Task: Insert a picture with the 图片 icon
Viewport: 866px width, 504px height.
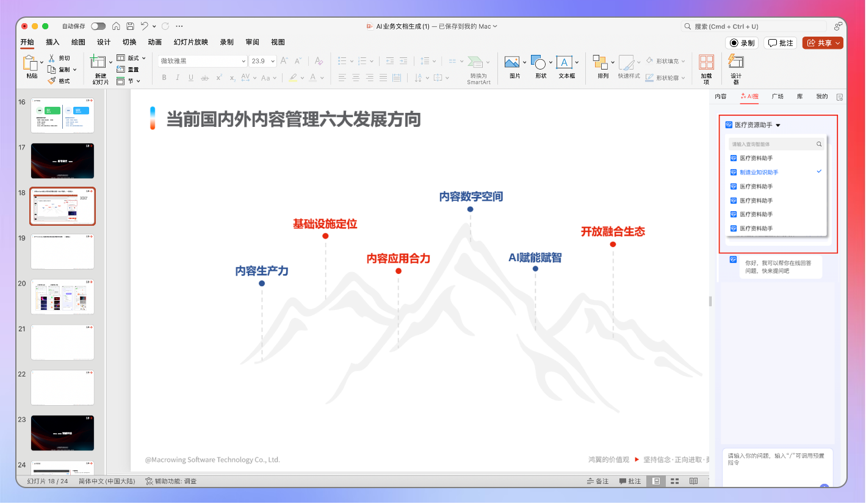Action: pyautogui.click(x=511, y=62)
